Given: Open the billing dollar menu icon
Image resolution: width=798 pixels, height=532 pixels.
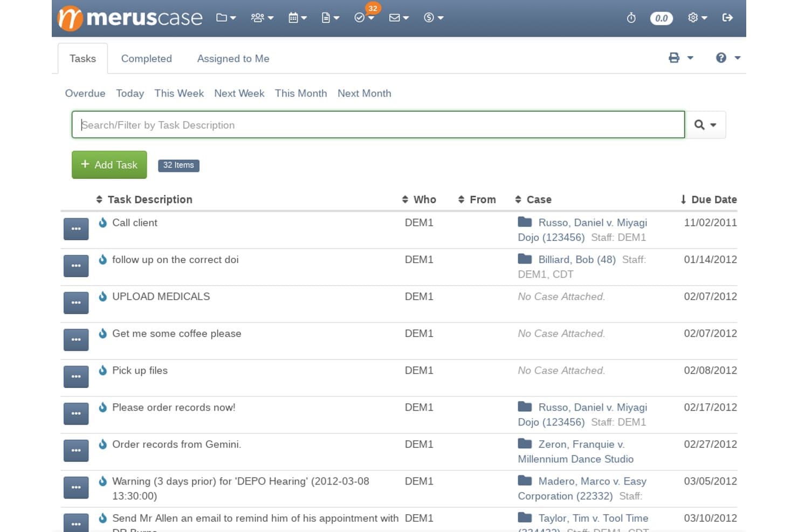Looking at the screenshot, I should (x=434, y=18).
